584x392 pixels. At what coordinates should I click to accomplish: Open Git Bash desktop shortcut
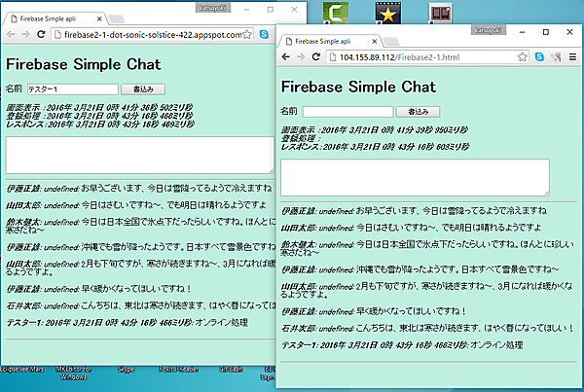pos(231,370)
